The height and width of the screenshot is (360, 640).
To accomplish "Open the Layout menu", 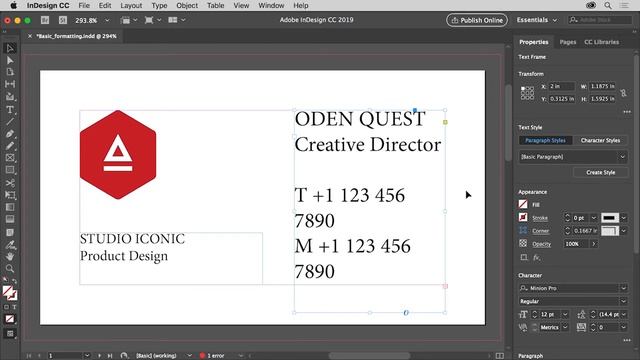I will tap(131, 5).
